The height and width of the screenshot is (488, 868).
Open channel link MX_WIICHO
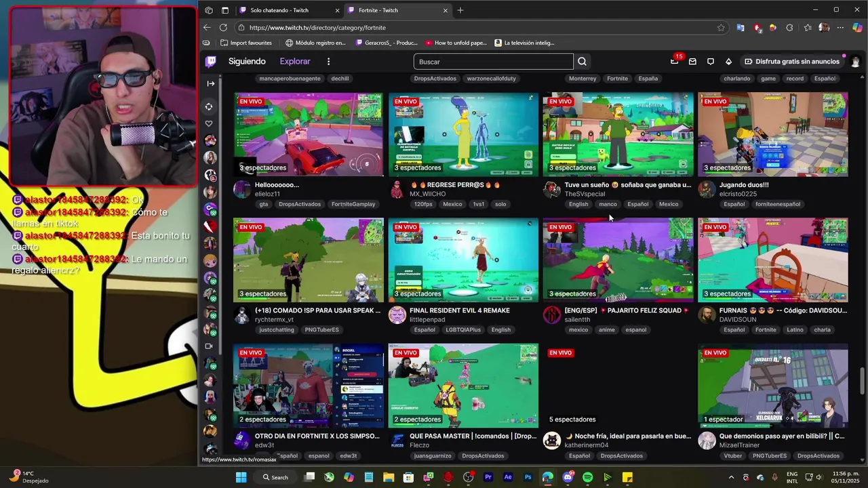[x=428, y=194]
